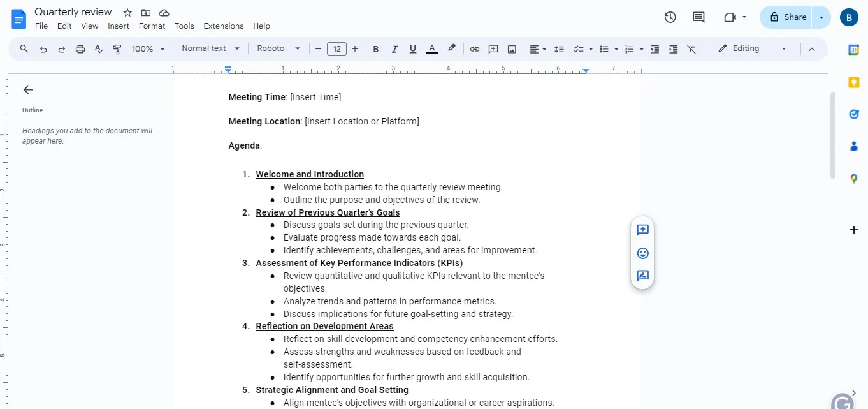The height and width of the screenshot is (409, 868).
Task: Toggle underline formatting
Action: 413,48
